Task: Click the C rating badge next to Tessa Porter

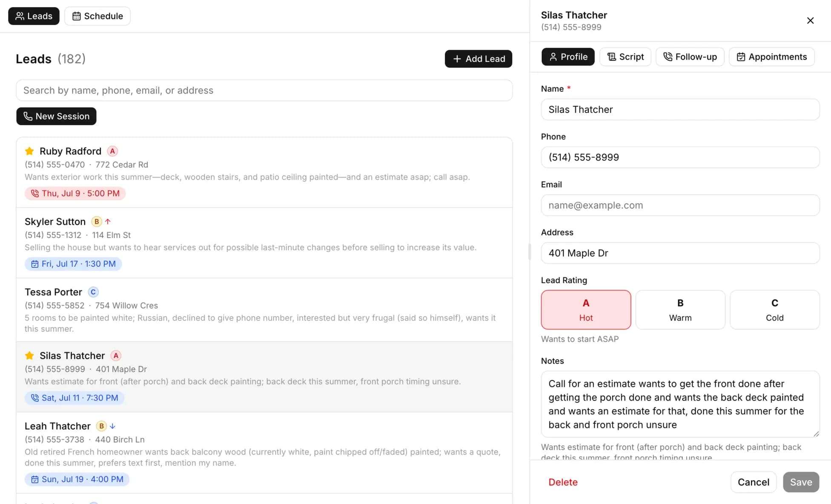Action: click(x=93, y=292)
